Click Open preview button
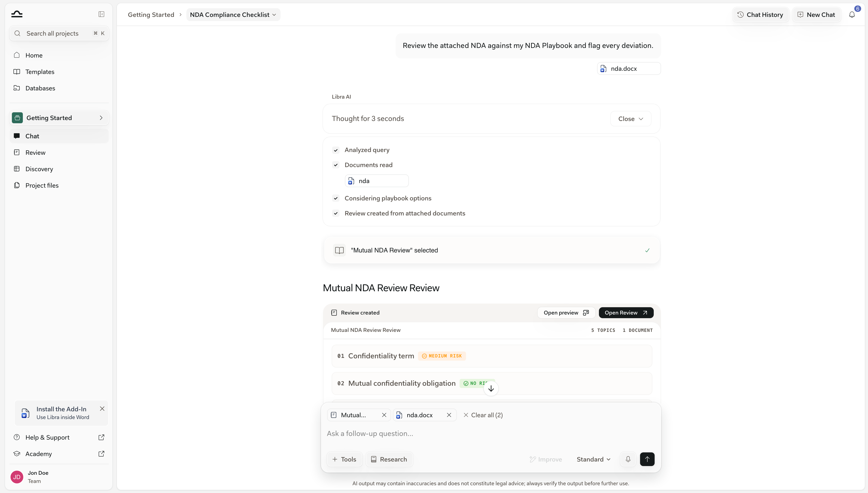This screenshot has width=868, height=493. 566,313
